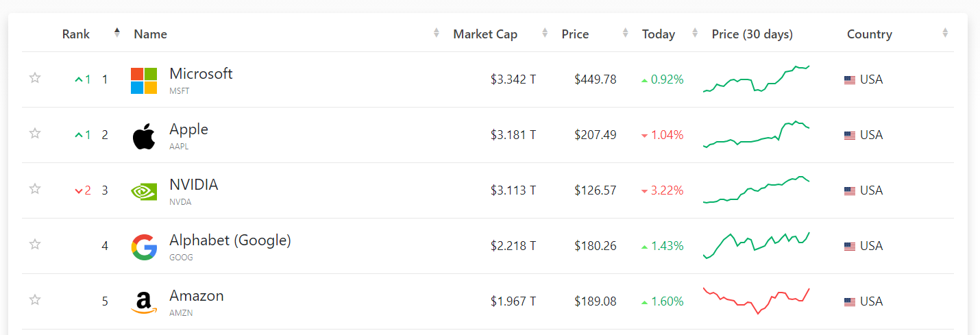Click Microsoft's green 30-day price chart
980x335 pixels.
pyautogui.click(x=757, y=79)
